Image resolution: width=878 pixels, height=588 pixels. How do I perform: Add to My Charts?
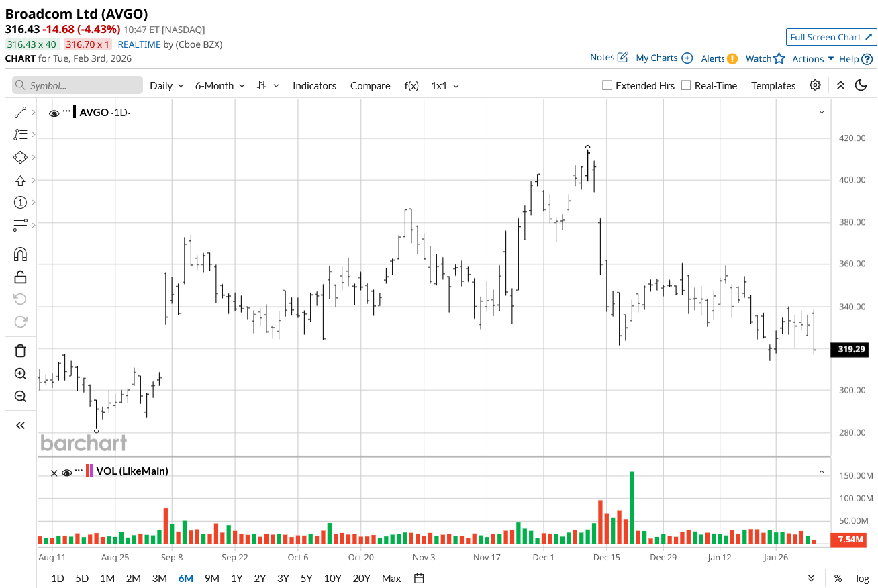point(665,58)
